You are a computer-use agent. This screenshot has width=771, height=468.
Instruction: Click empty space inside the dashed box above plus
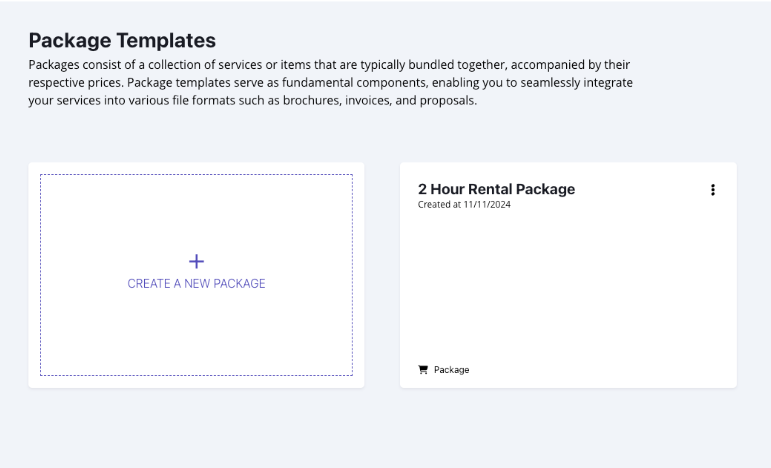(196, 215)
